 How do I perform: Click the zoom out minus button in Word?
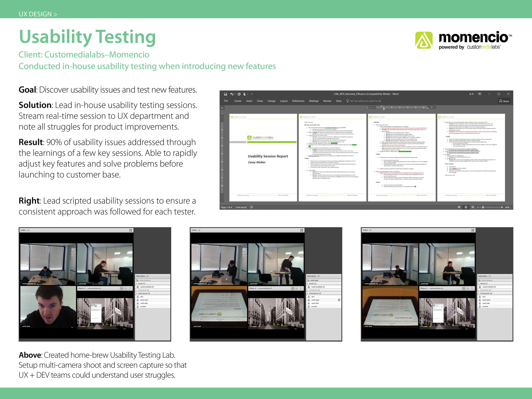pyautogui.click(x=478, y=207)
